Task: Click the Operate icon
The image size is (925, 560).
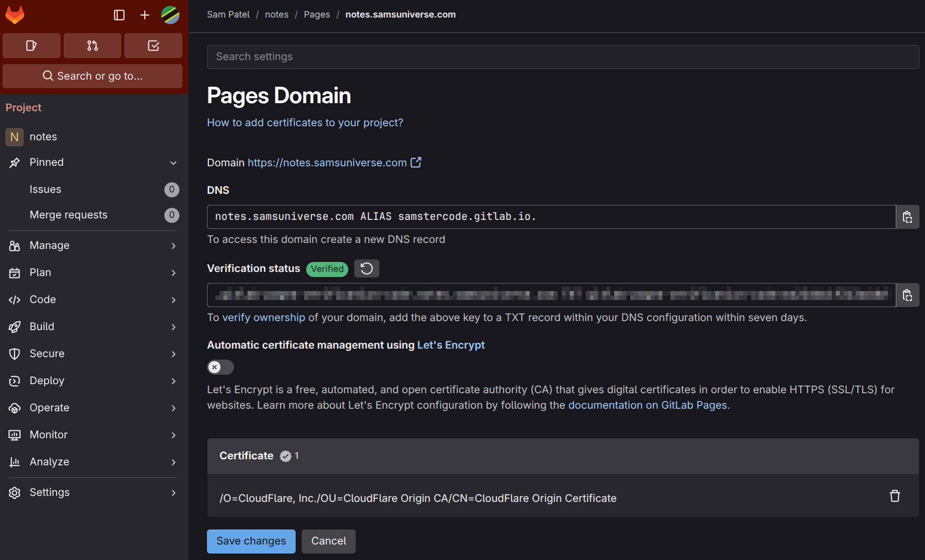Action: (x=15, y=408)
